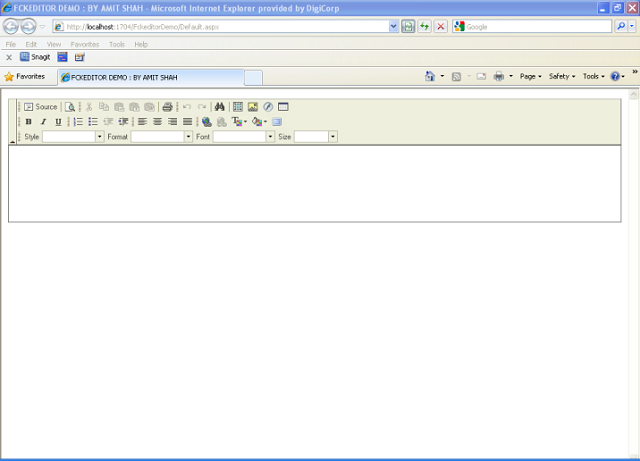Open the Tools menu in menu bar
640x461 pixels.
(117, 44)
